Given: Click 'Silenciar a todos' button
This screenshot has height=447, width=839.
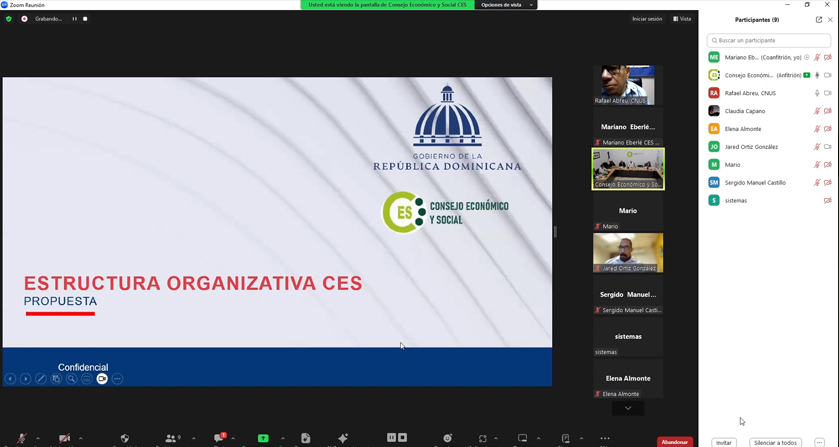Looking at the screenshot, I should click(775, 443).
